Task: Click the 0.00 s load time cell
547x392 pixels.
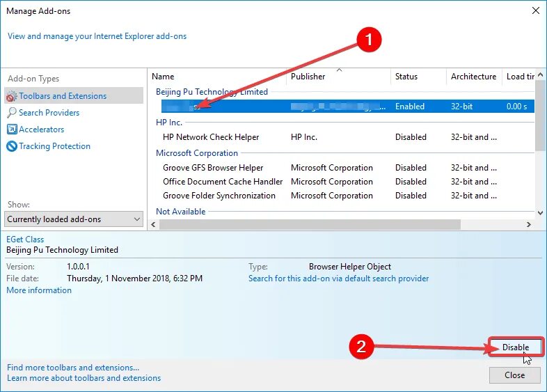Action: (x=516, y=107)
